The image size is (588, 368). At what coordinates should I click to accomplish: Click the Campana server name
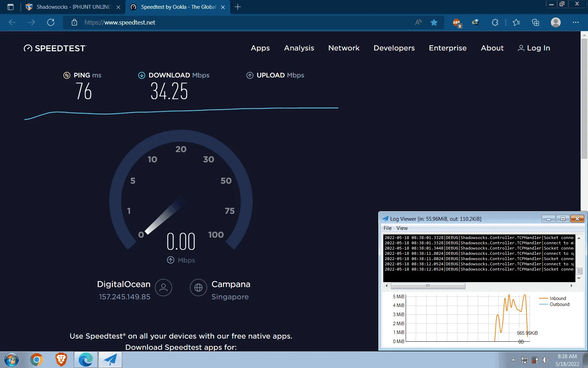pyautogui.click(x=231, y=284)
